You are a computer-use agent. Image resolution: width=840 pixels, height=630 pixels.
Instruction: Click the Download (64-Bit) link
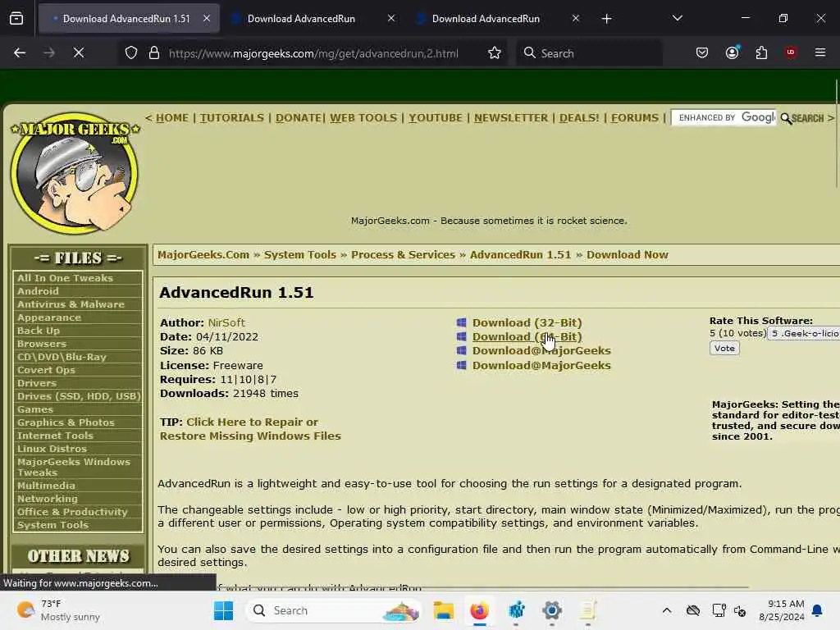[x=527, y=336]
